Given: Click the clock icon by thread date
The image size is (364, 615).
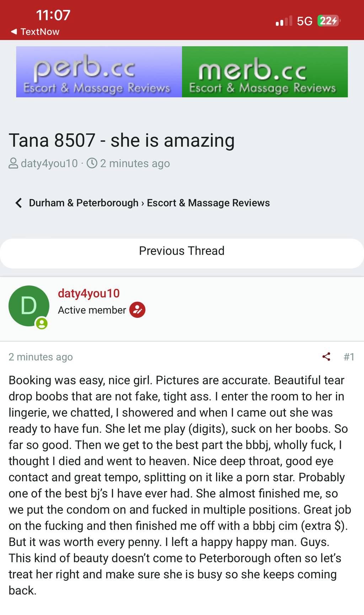Looking at the screenshot, I should click(92, 163).
